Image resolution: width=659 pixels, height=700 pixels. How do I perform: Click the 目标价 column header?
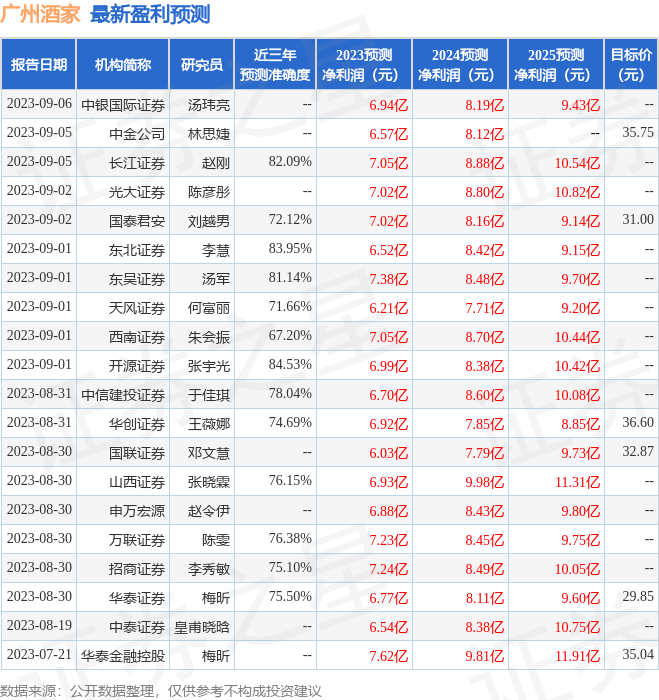[x=631, y=65]
